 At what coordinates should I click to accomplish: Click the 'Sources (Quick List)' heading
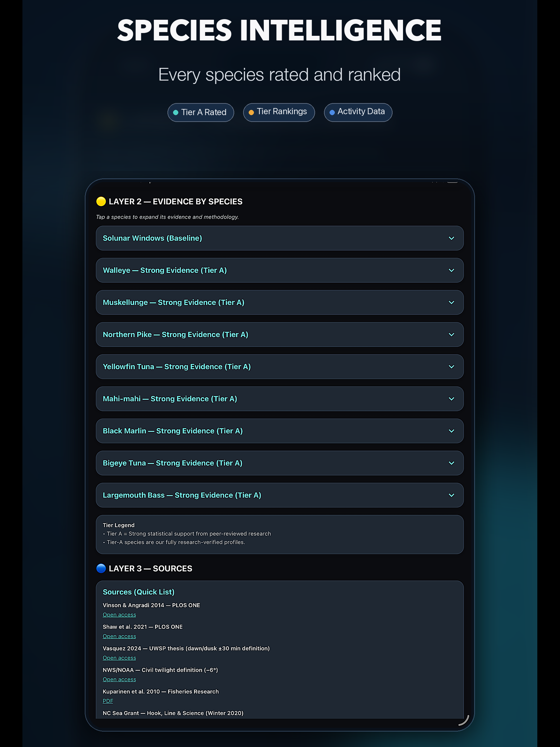[138, 592]
